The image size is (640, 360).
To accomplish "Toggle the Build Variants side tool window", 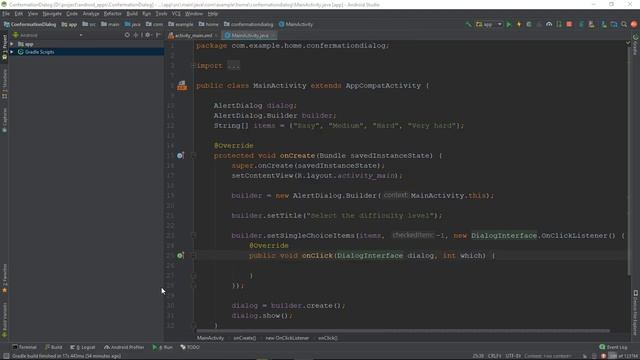I will (4, 320).
